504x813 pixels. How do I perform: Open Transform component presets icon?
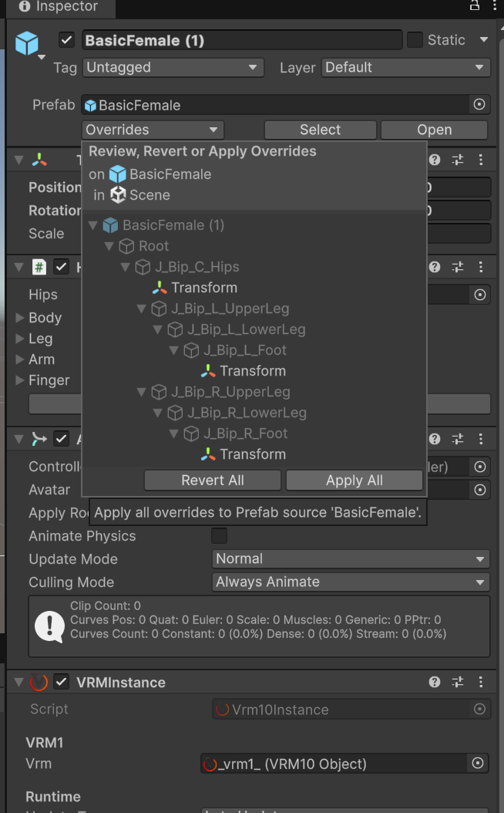pyautogui.click(x=458, y=160)
